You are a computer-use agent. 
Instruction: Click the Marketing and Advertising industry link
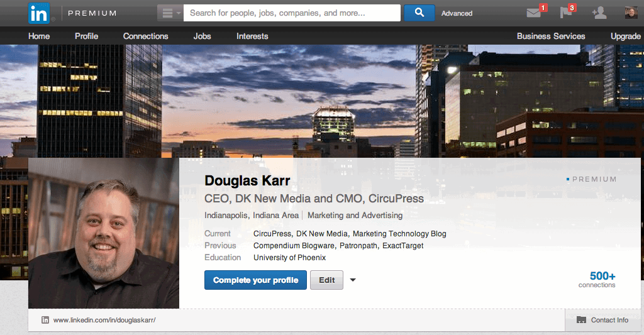click(x=355, y=216)
